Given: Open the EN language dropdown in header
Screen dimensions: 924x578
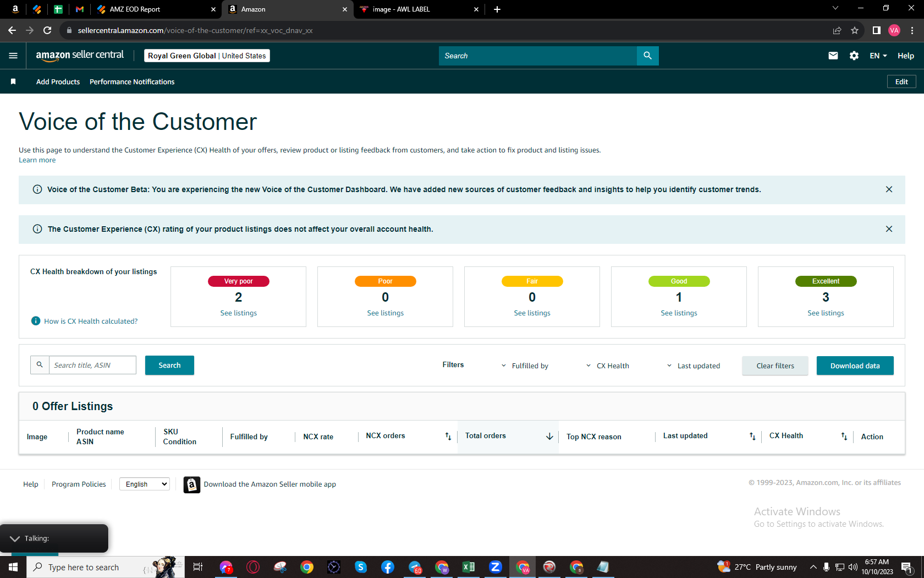Looking at the screenshot, I should pyautogui.click(x=878, y=56).
